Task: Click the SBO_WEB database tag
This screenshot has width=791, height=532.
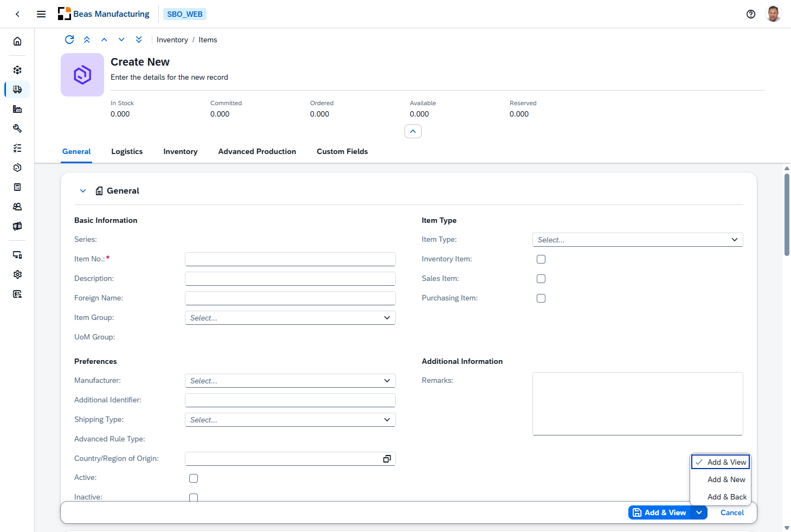Action: (185, 14)
